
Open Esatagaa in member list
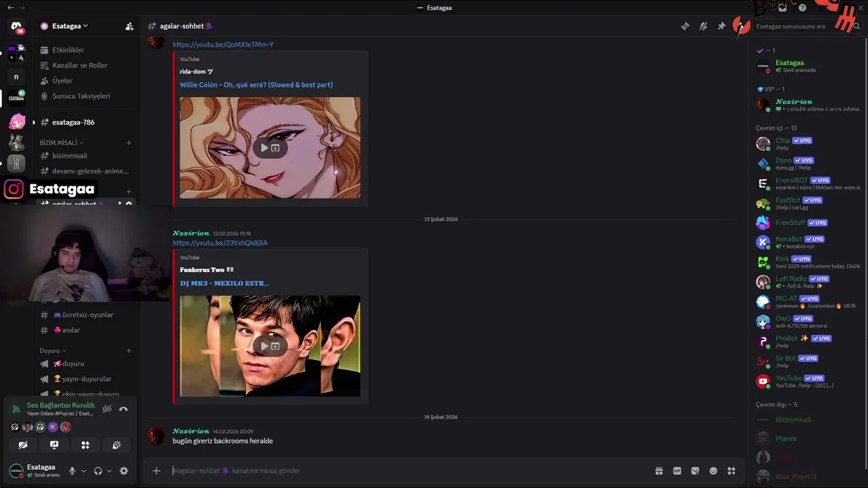808,66
